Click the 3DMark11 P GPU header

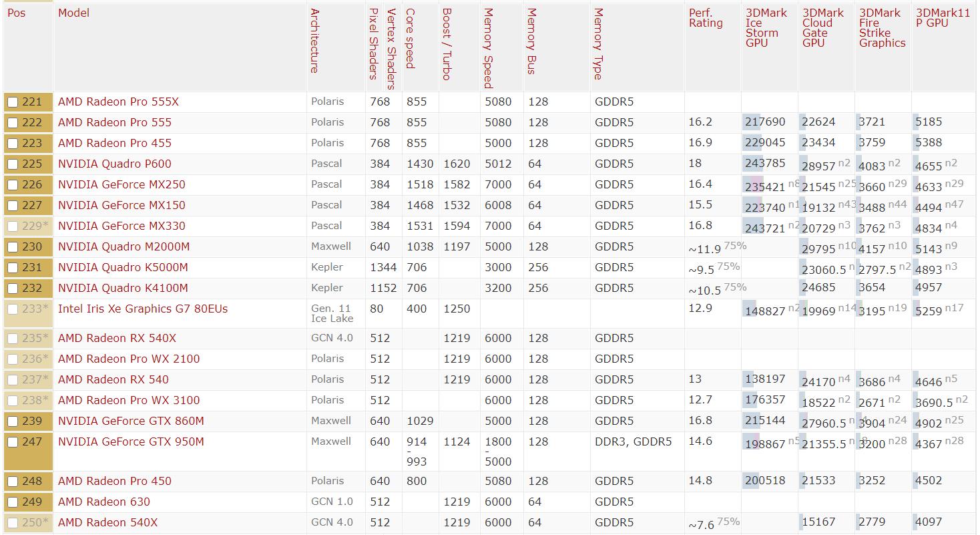pyautogui.click(x=943, y=18)
